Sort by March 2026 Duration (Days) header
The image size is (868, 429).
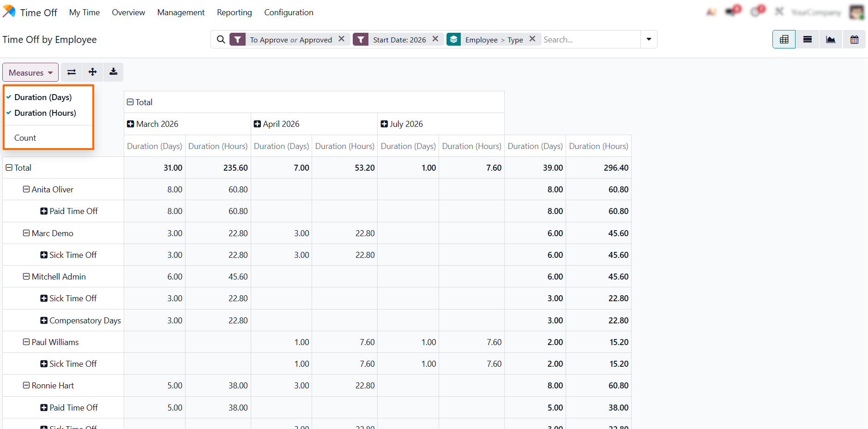pos(154,146)
